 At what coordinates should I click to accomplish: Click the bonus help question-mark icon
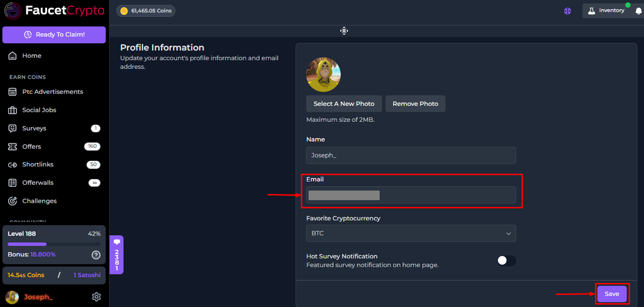pos(96,255)
